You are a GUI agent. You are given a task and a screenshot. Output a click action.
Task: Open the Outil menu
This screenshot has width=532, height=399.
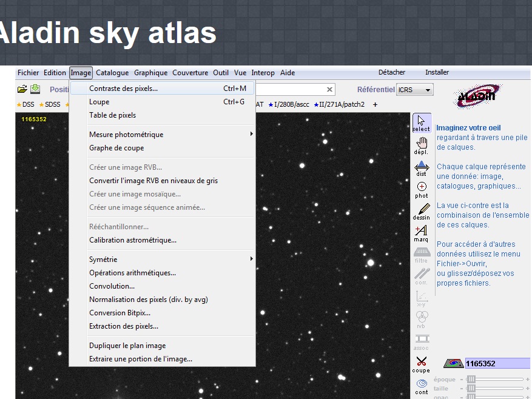tap(221, 73)
